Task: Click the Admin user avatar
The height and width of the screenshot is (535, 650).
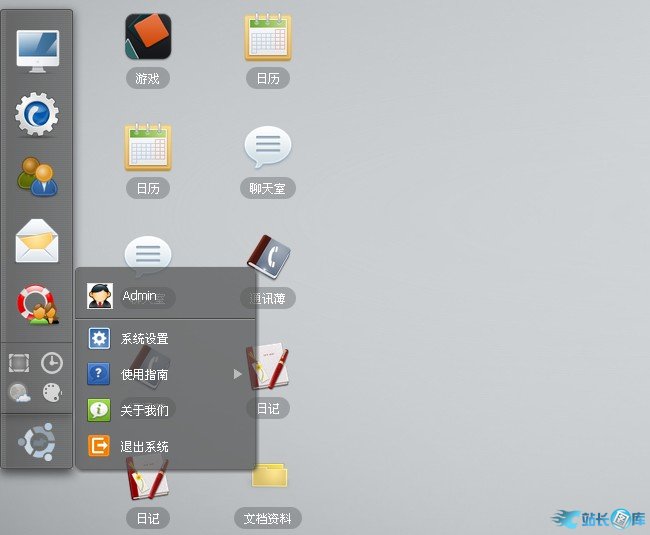Action: (100, 296)
